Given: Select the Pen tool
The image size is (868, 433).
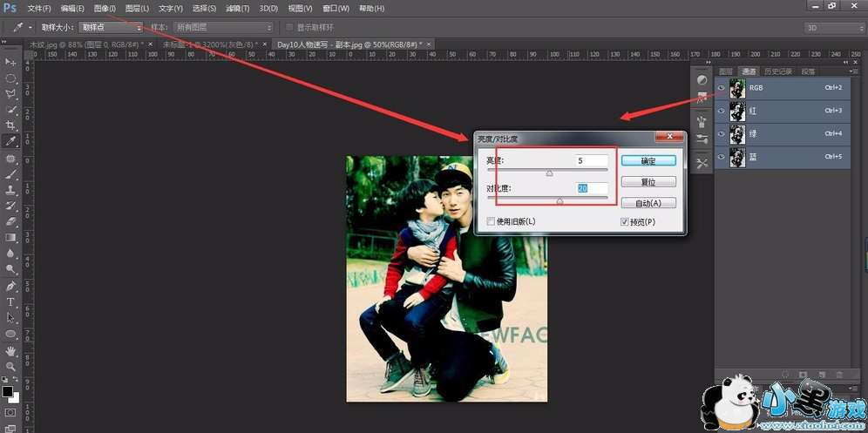Looking at the screenshot, I should (11, 286).
